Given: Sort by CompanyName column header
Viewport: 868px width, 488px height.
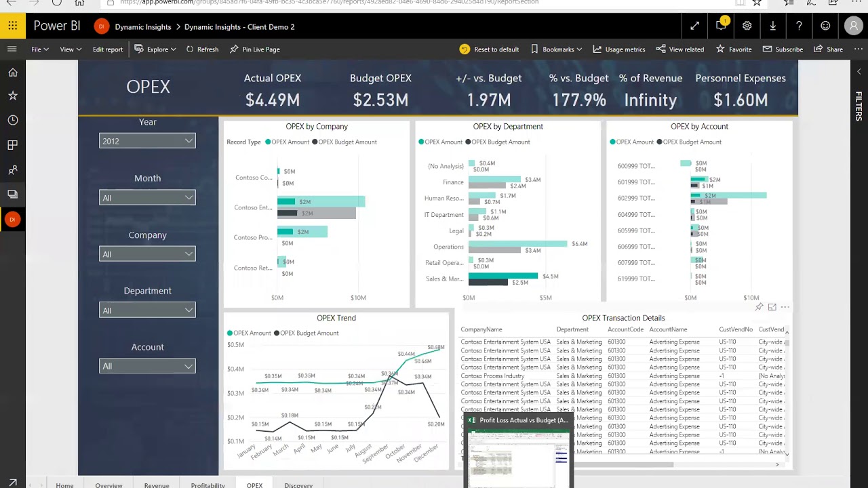Looking at the screenshot, I should (481, 329).
